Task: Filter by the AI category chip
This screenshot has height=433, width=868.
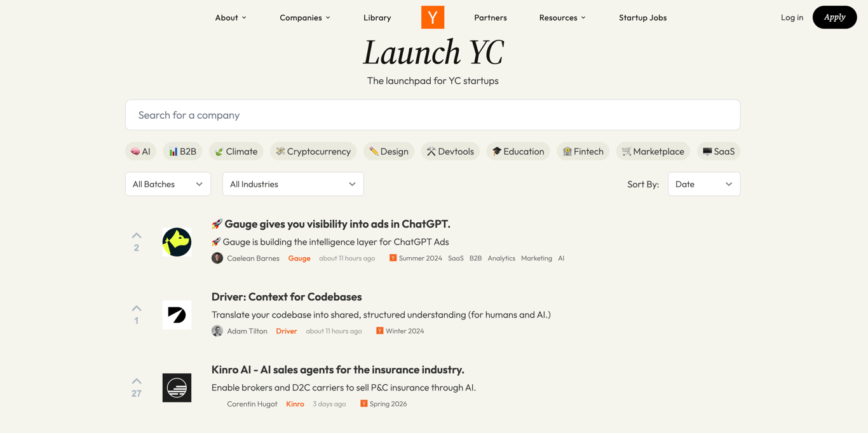Action: [x=140, y=151]
